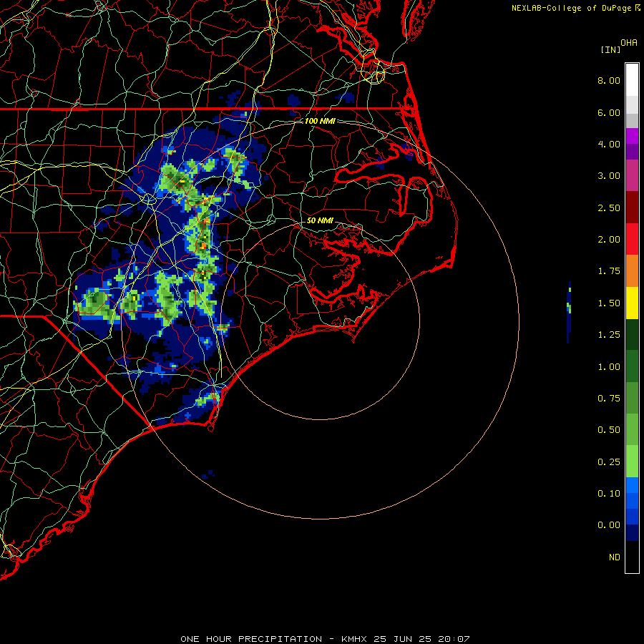Select the light green 0.25 legend swatch
The image size is (644, 644).
pyautogui.click(x=632, y=462)
